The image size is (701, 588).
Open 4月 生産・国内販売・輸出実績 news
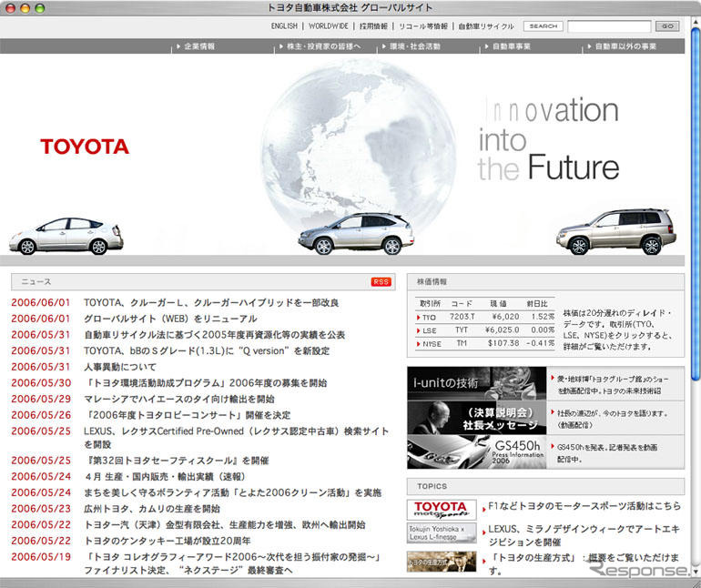point(166,477)
